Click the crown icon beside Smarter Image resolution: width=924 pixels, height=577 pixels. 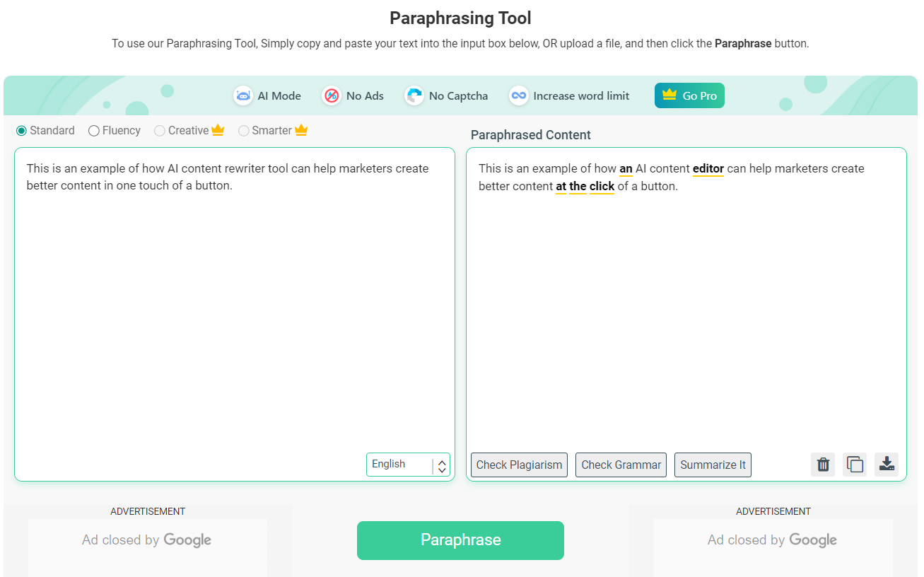point(301,130)
